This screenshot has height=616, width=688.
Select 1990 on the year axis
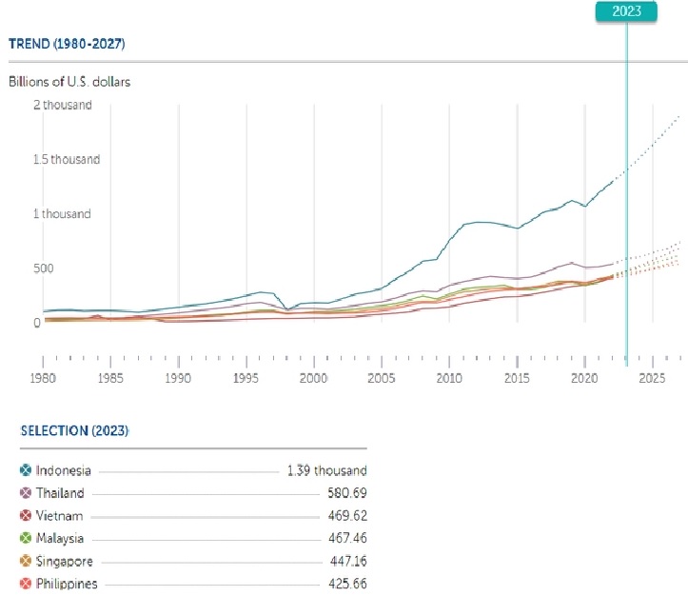(178, 378)
